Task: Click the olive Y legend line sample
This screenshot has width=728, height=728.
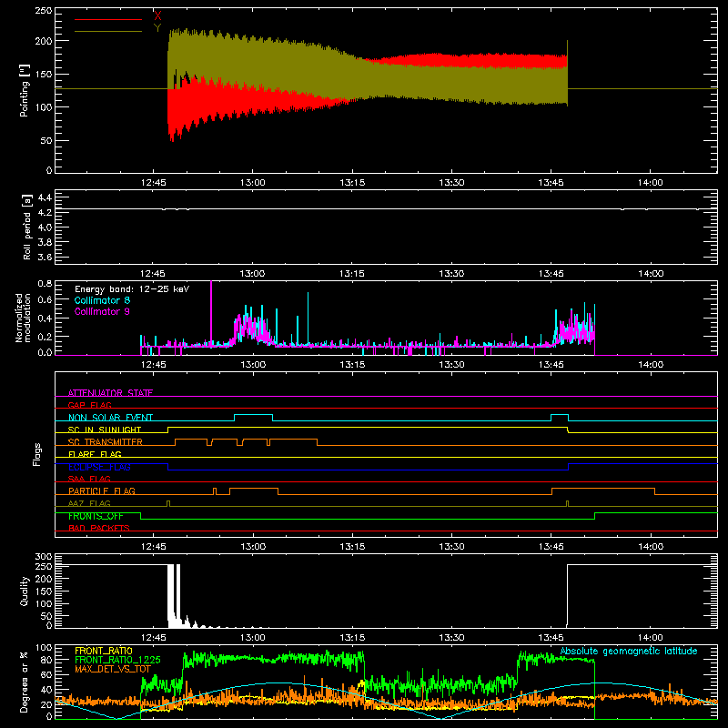Action: coord(108,31)
